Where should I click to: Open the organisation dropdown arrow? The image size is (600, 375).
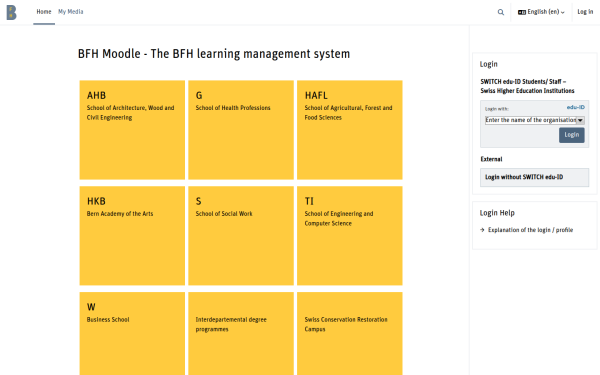[x=580, y=120]
